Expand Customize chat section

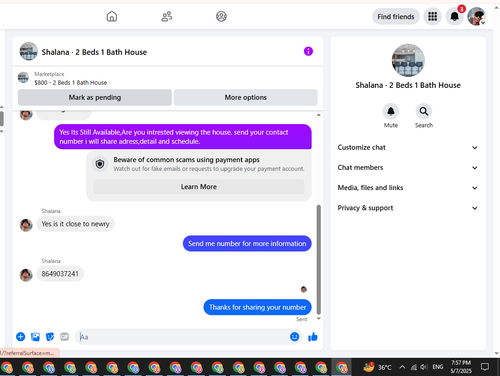(x=408, y=147)
